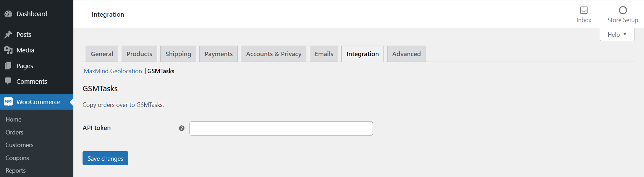Screen dimensions: 644x177
Task: Click the API token input field
Action: click(281, 129)
